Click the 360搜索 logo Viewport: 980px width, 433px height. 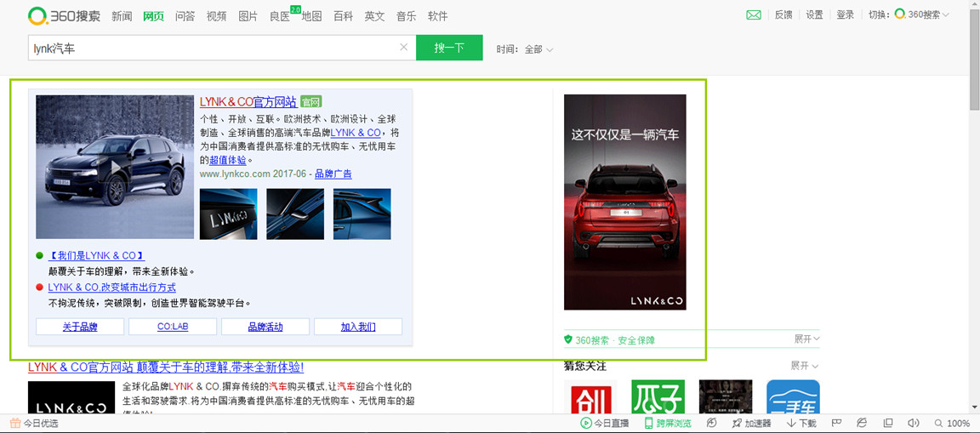click(x=64, y=16)
